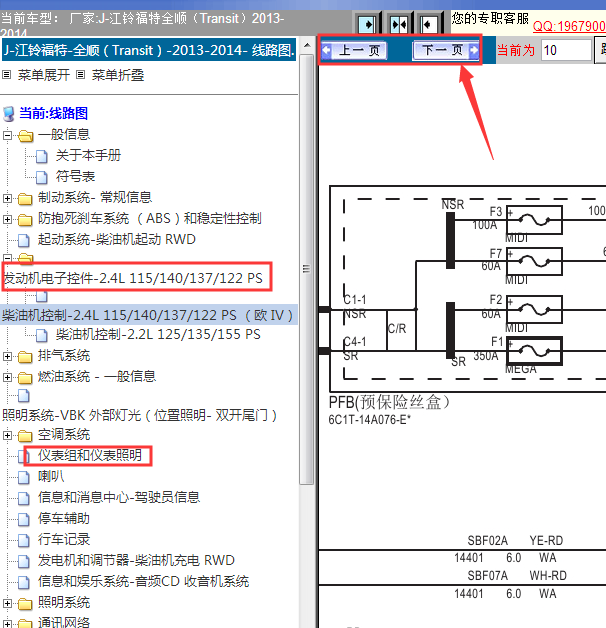Collapse the 一般信息 folder
The height and width of the screenshot is (628, 606).
(x=7, y=135)
